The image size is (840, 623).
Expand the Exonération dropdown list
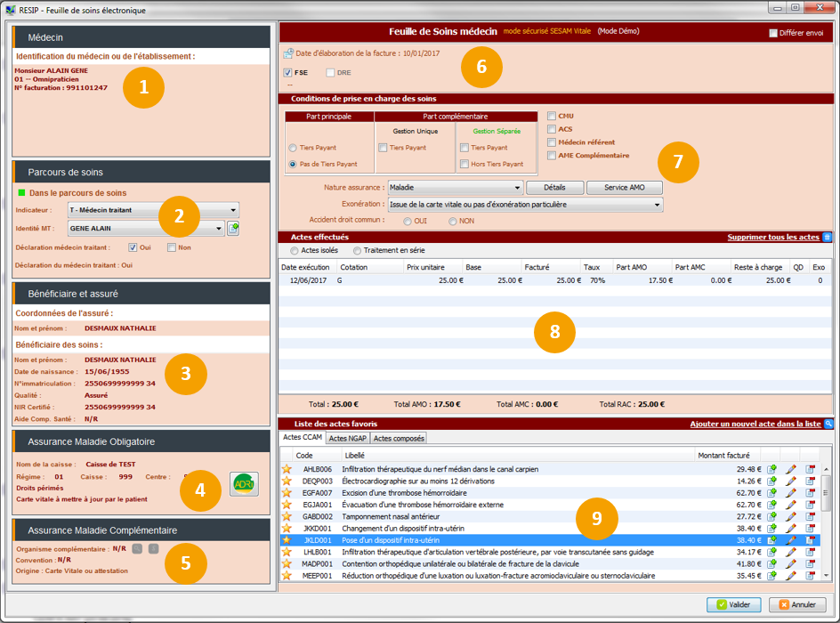tap(526, 205)
